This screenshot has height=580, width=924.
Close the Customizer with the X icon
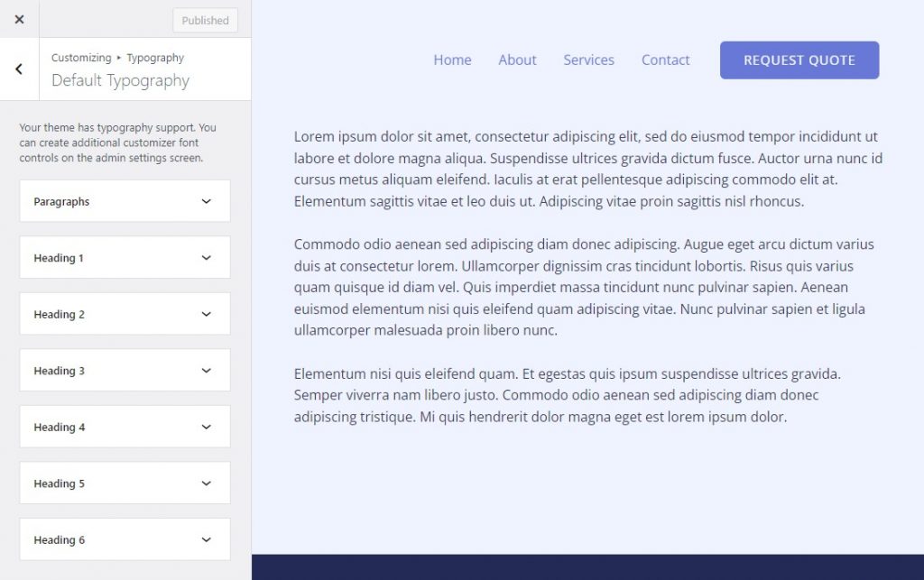(18, 19)
